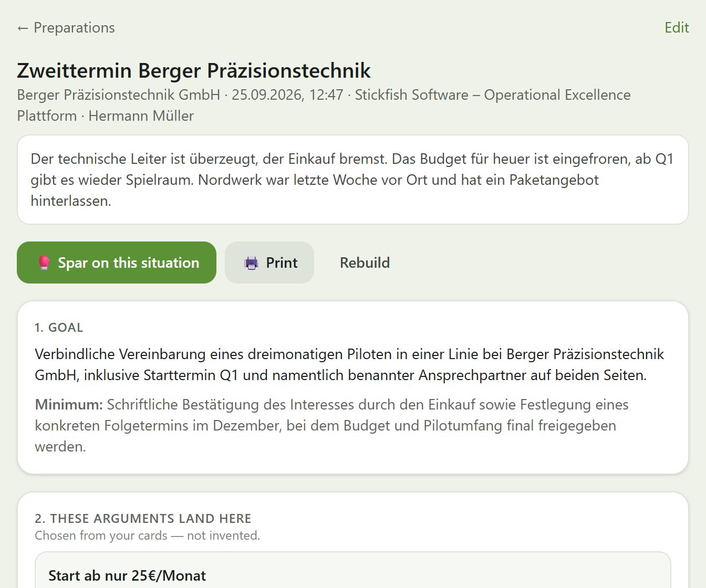Open the 'Start ab nur 25€/Monat' argument card
706x588 pixels.
point(353,570)
